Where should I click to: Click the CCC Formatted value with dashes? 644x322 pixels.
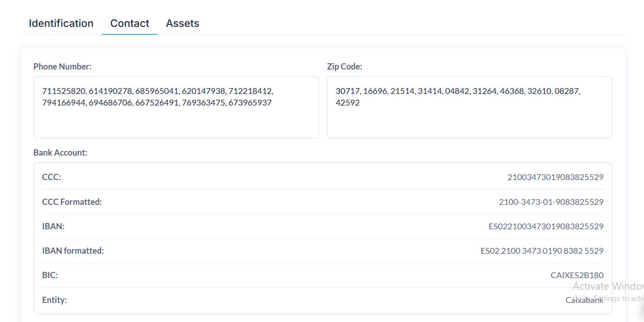click(551, 202)
